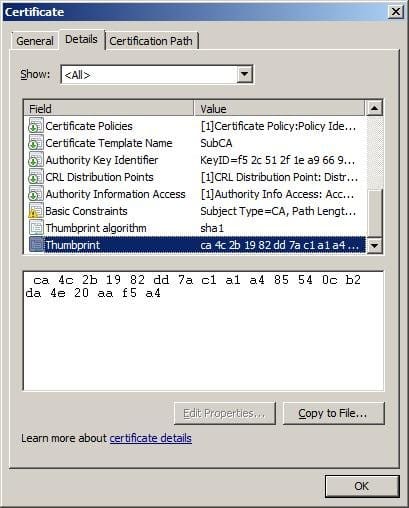Click the field list scroll up arrow
Screen dimensions: 409x508
point(374,108)
